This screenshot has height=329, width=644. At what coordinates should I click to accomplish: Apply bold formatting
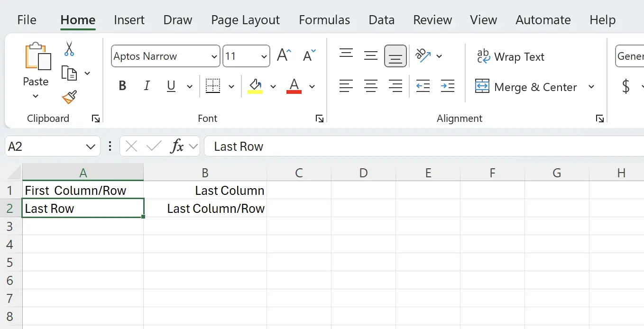click(x=122, y=86)
